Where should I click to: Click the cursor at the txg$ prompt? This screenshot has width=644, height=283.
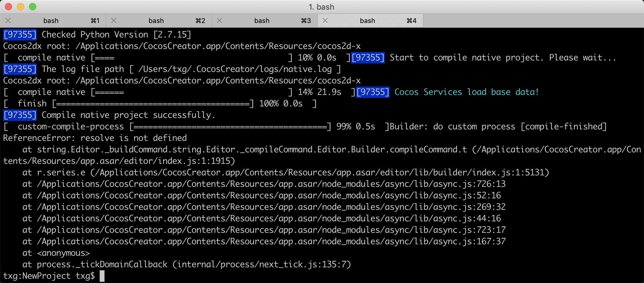coord(102,276)
